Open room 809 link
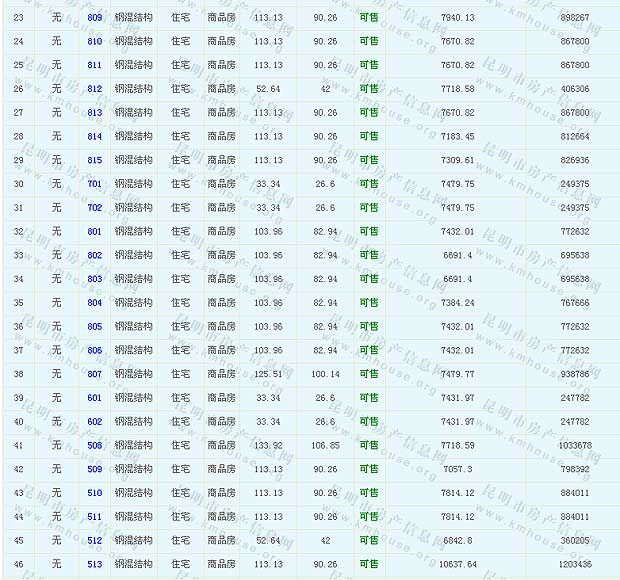Viewport: 620px width, 580px height. [95, 18]
